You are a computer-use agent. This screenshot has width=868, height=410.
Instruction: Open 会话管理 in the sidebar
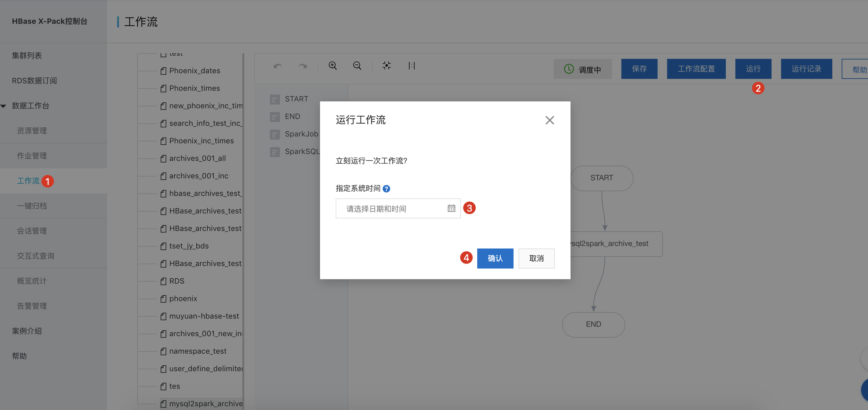32,231
